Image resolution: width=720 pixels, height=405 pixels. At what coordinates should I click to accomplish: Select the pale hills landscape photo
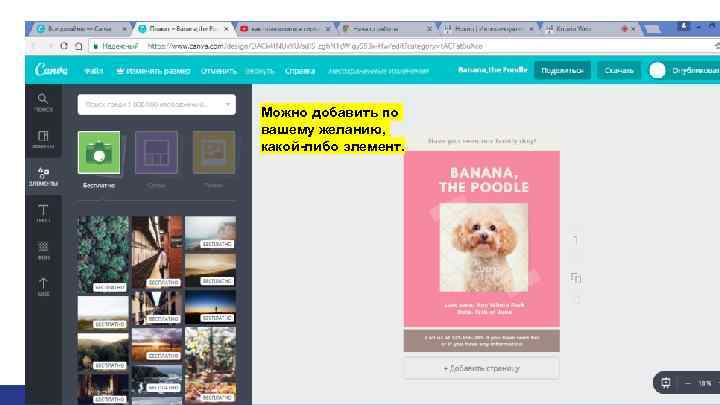coord(103,312)
